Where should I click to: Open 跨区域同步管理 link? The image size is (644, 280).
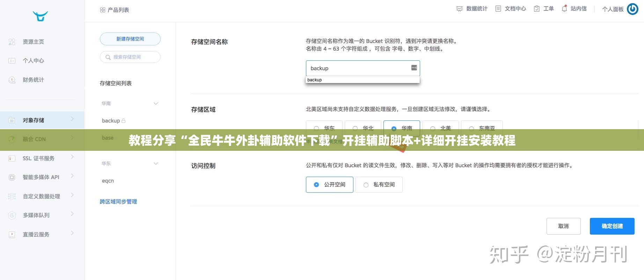(x=118, y=202)
